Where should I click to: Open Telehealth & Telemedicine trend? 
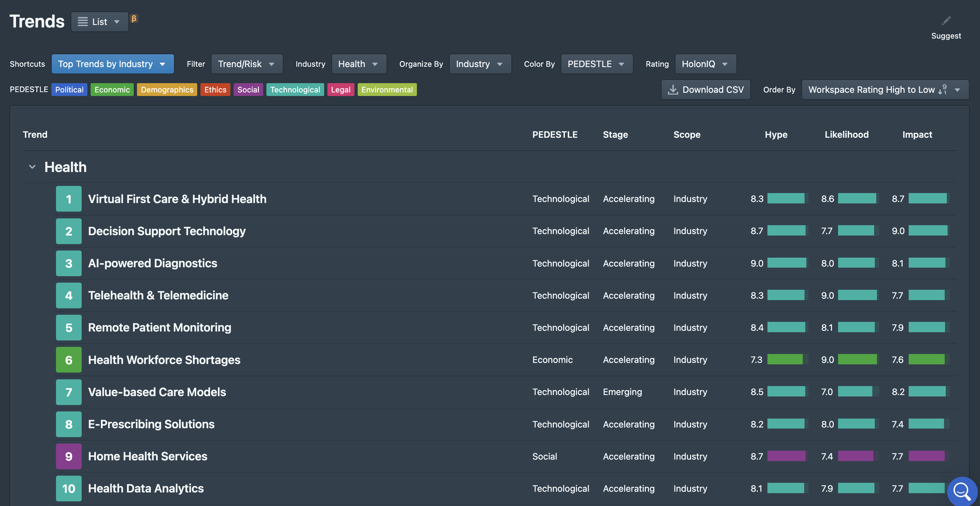pyautogui.click(x=158, y=295)
